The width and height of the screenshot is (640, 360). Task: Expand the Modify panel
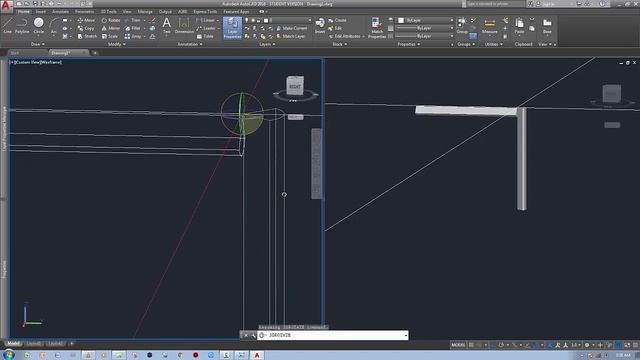[x=116, y=44]
